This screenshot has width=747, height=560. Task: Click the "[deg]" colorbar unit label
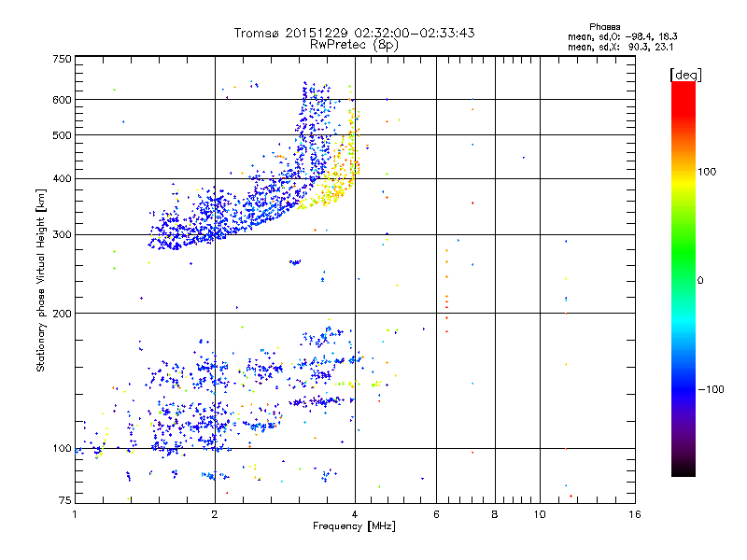click(685, 75)
